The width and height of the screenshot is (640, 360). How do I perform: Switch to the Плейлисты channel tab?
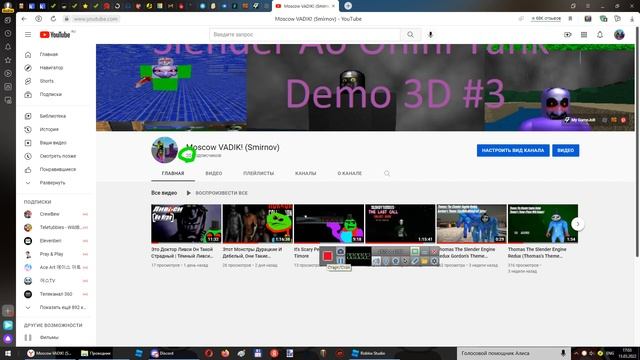coord(258,173)
